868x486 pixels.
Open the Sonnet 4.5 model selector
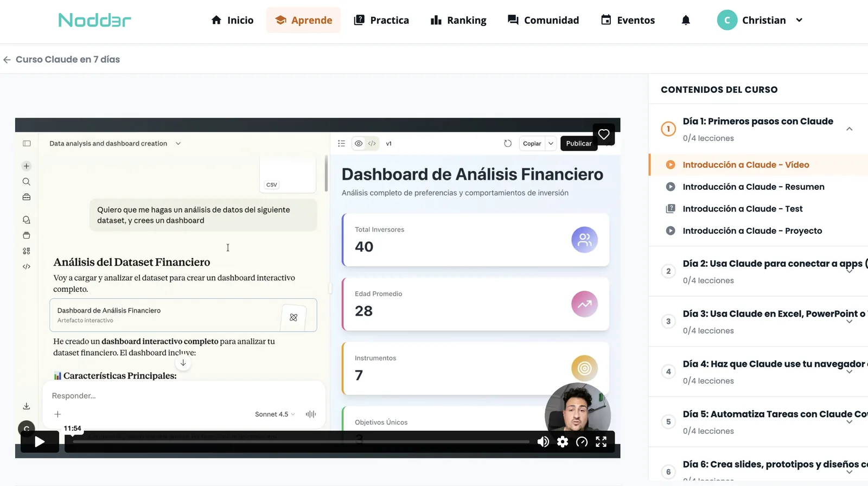click(275, 414)
